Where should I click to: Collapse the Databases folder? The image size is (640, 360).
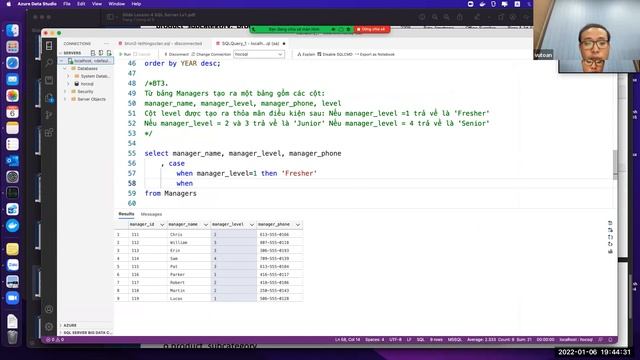pyautogui.click(x=65, y=69)
